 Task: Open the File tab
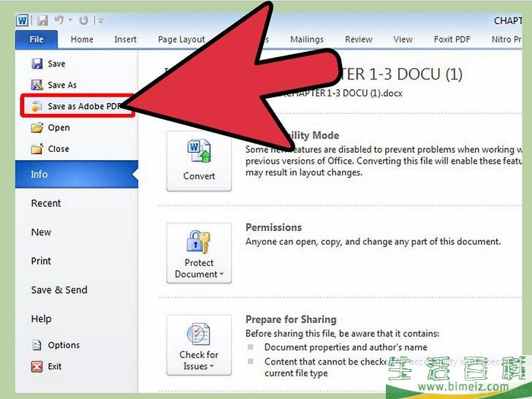[x=37, y=39]
